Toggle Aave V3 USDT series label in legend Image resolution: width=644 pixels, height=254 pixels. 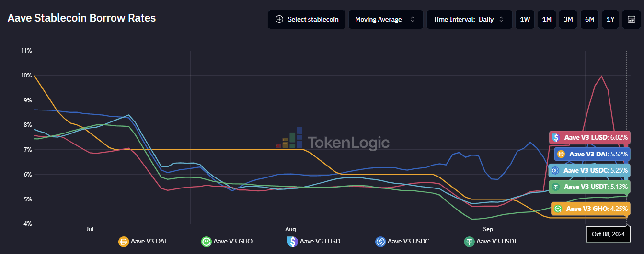497,242
